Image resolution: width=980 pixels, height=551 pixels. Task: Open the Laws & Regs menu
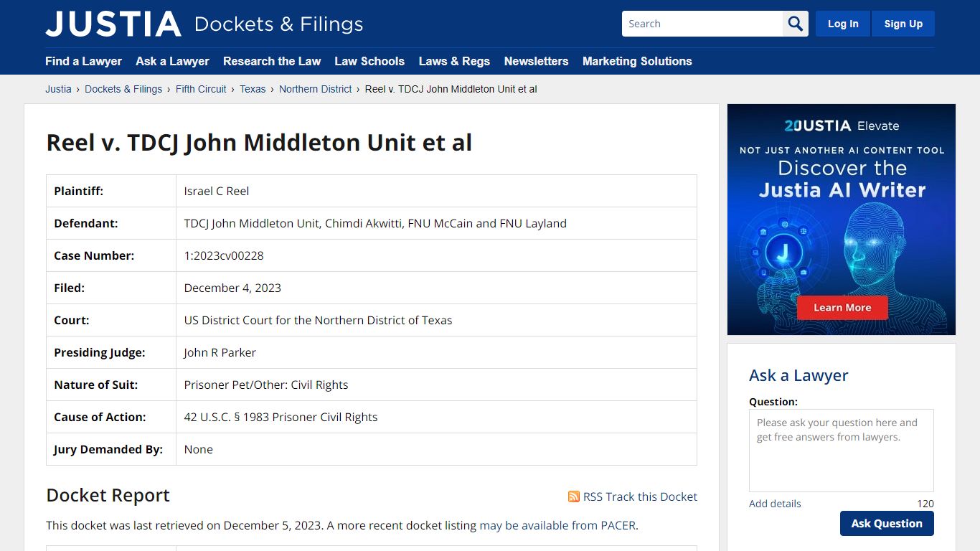(x=454, y=61)
